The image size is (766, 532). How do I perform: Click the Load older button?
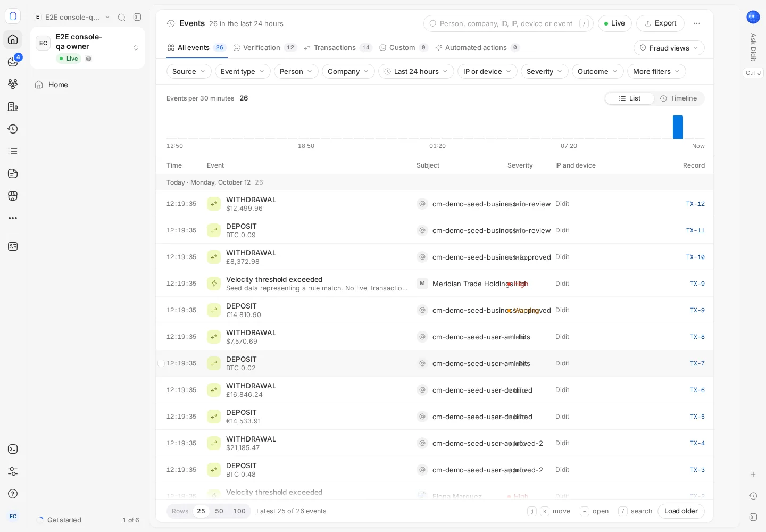(x=681, y=511)
